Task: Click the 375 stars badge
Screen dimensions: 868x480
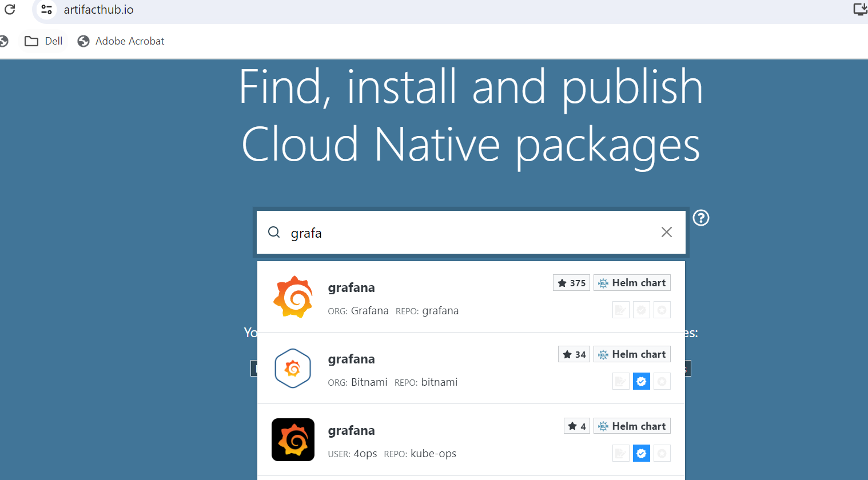Action: coord(571,283)
